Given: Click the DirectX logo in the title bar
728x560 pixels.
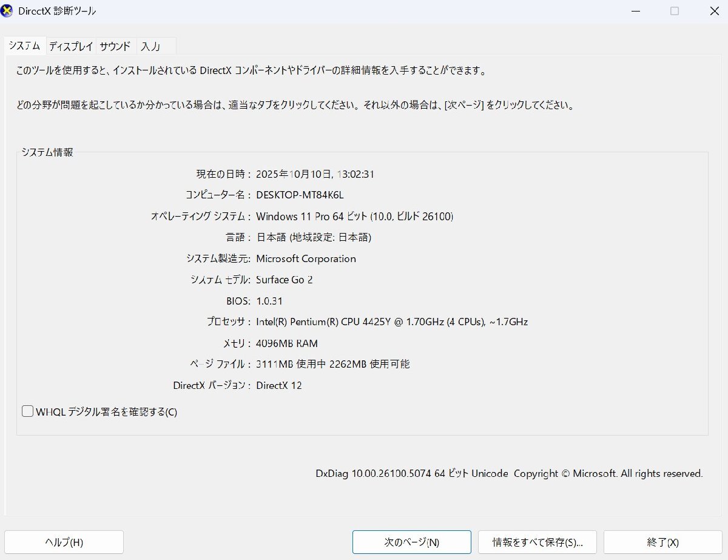Looking at the screenshot, I should 7,11.
